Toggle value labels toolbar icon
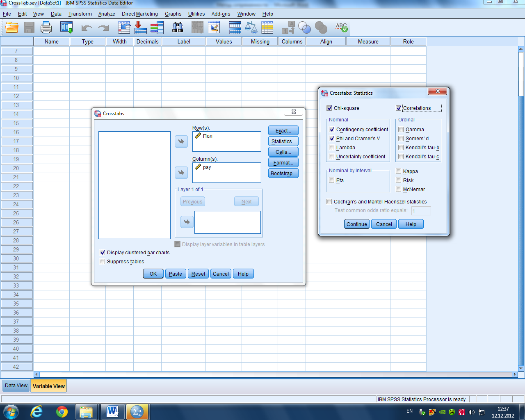The height and width of the screenshot is (420, 525). 288,27
